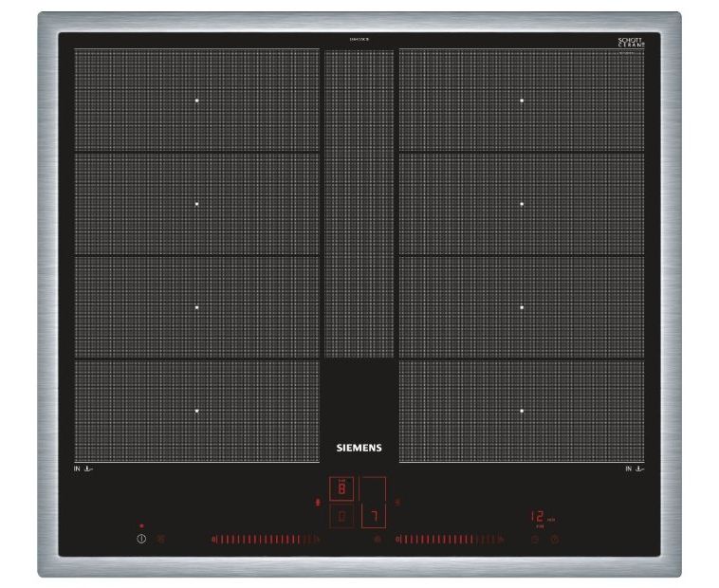
Task: Tap the narrow central cooking strip
Action: click(x=359, y=204)
